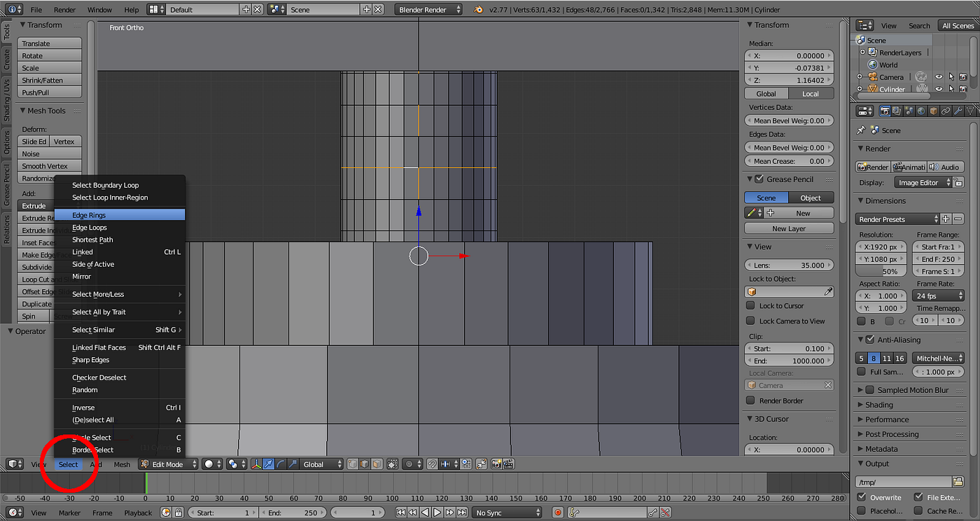Enable the Sampled Motion Blur checkbox
The height and width of the screenshot is (521, 980).
(x=870, y=390)
